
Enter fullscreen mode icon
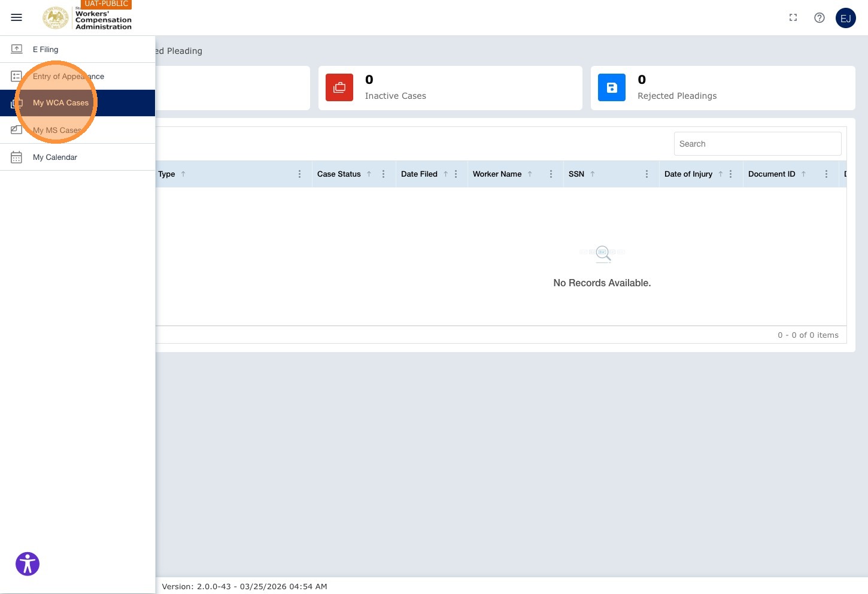point(793,18)
